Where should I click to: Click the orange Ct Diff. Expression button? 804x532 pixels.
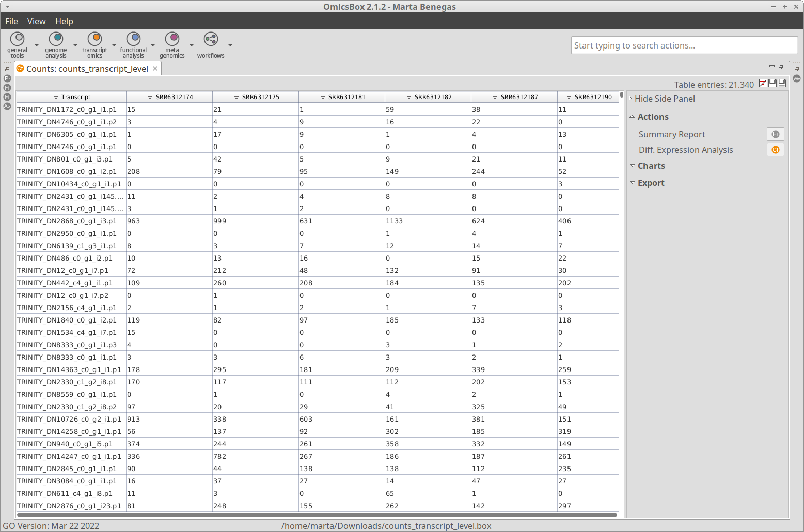pos(775,150)
